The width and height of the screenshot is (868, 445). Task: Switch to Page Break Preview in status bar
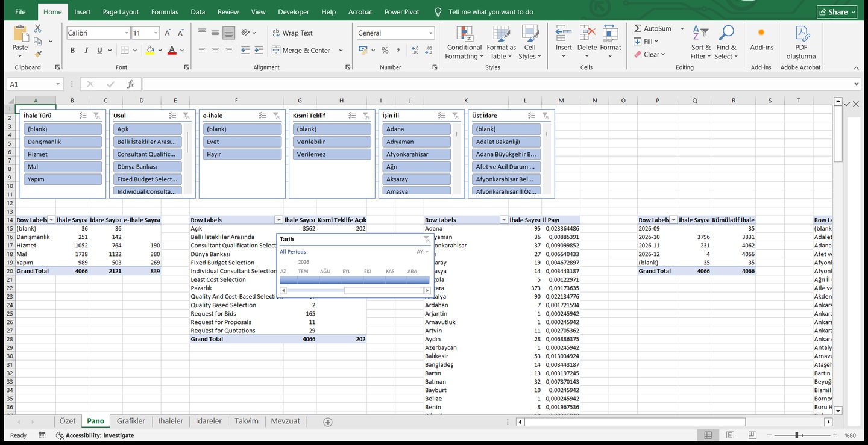tap(752, 435)
